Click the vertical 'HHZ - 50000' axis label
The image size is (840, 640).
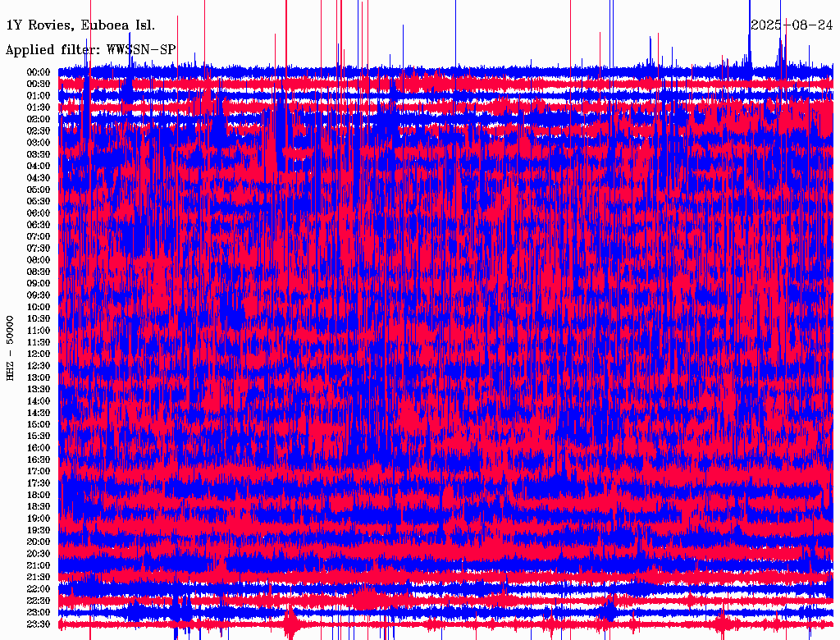[11, 348]
